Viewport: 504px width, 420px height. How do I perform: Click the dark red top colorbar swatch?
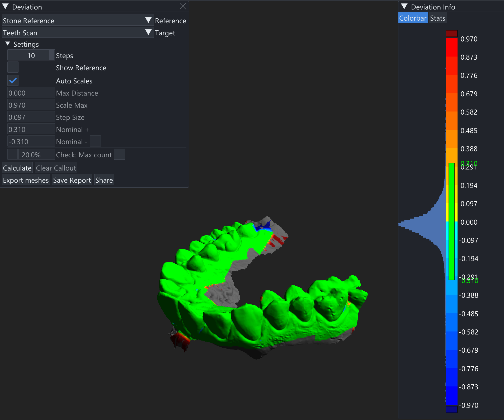451,34
